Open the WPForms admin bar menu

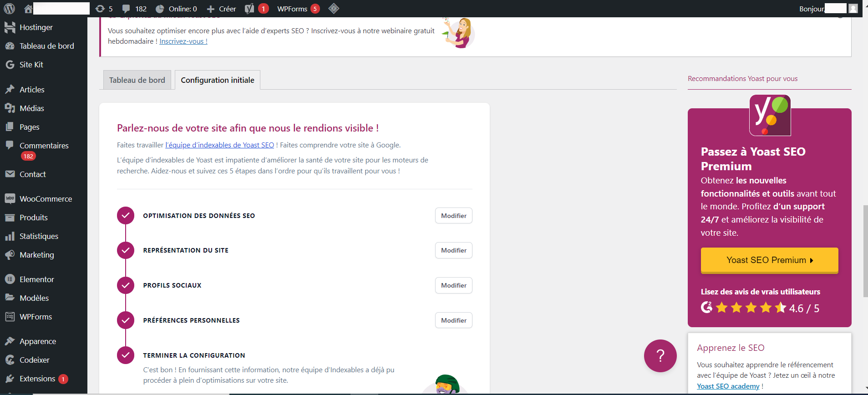(298, 9)
